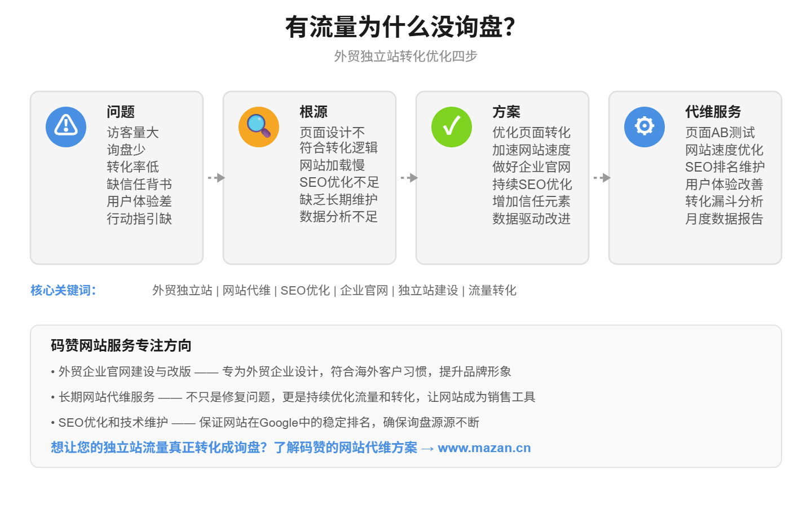Click the keyword 流量转化
Screen dimensions: 812x508
492,290
